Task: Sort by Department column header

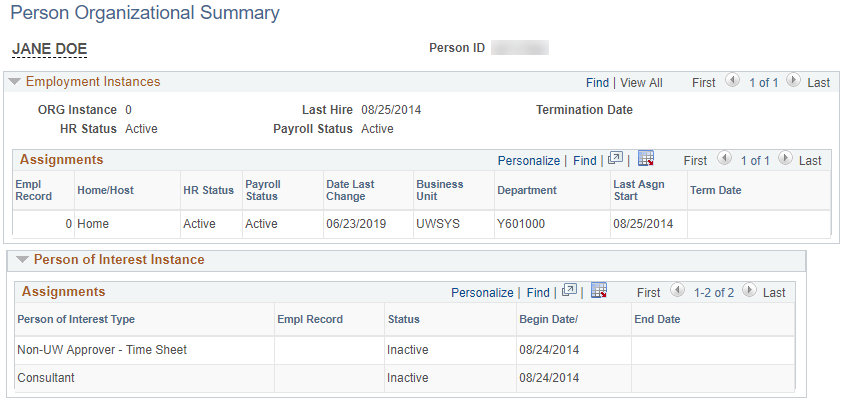Action: pyautogui.click(x=527, y=190)
